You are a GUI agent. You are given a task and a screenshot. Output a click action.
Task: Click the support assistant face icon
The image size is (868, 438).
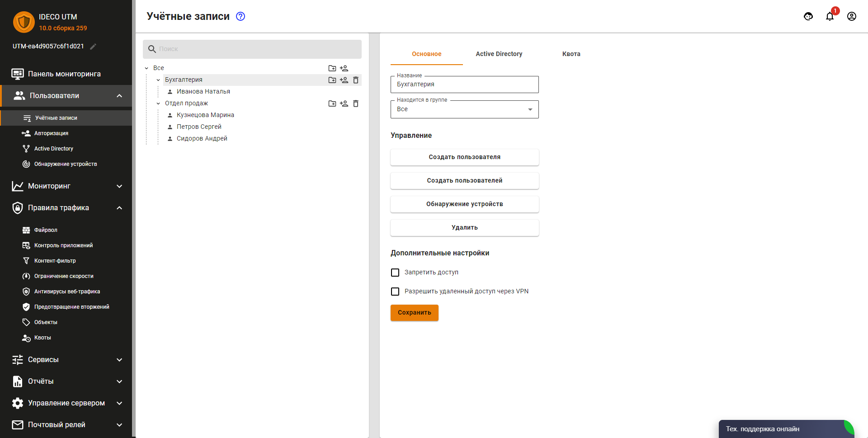(808, 17)
